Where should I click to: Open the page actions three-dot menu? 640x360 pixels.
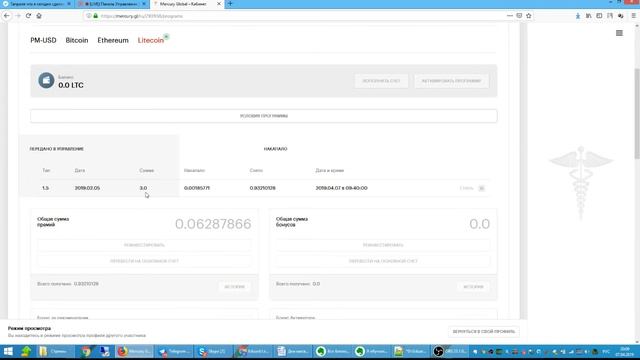(x=510, y=16)
